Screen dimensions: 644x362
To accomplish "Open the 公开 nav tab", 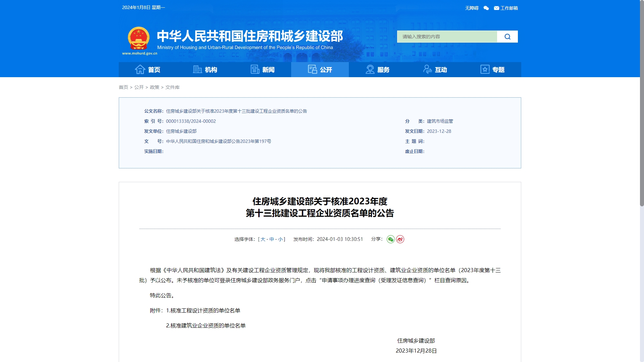I will click(320, 69).
